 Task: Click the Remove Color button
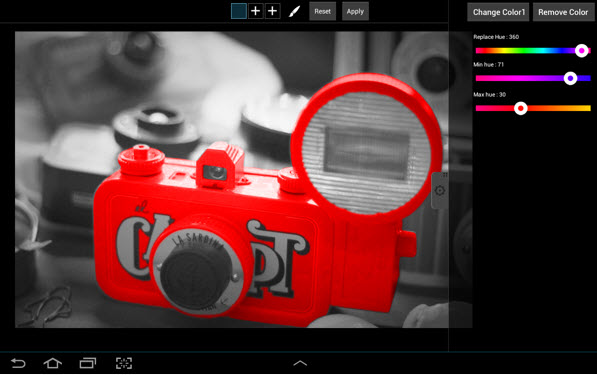[x=563, y=12]
